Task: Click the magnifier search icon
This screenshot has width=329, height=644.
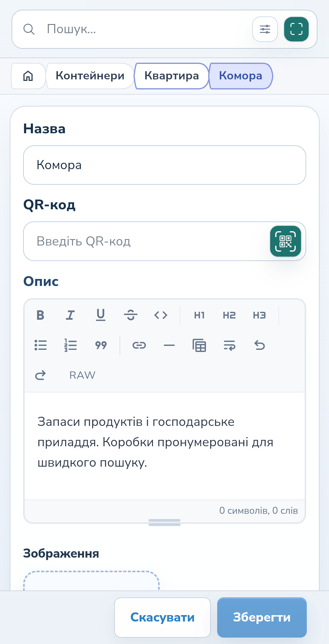Action: click(29, 29)
